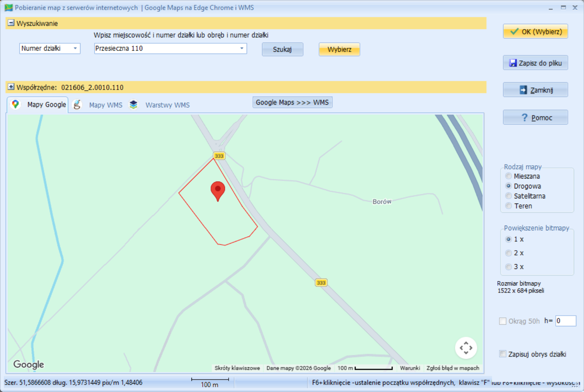
Task: Click the Mapy WMS tab icon
Action: point(77,105)
